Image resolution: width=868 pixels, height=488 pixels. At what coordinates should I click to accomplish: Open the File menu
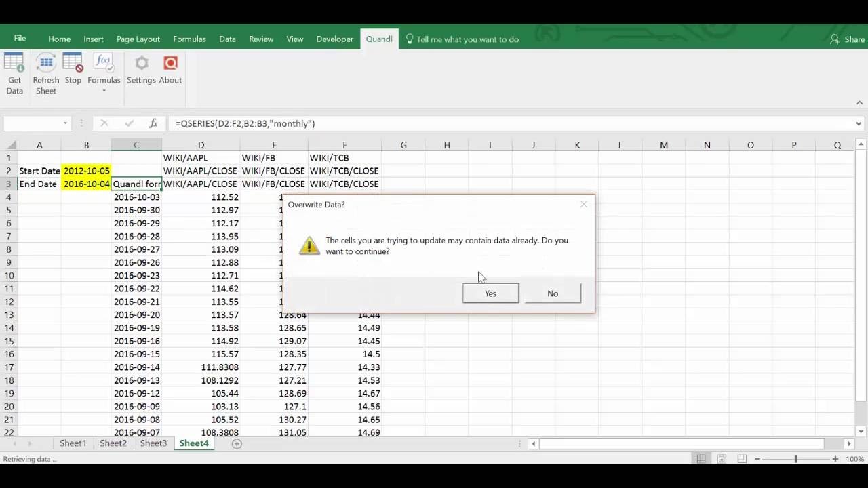[x=20, y=39]
